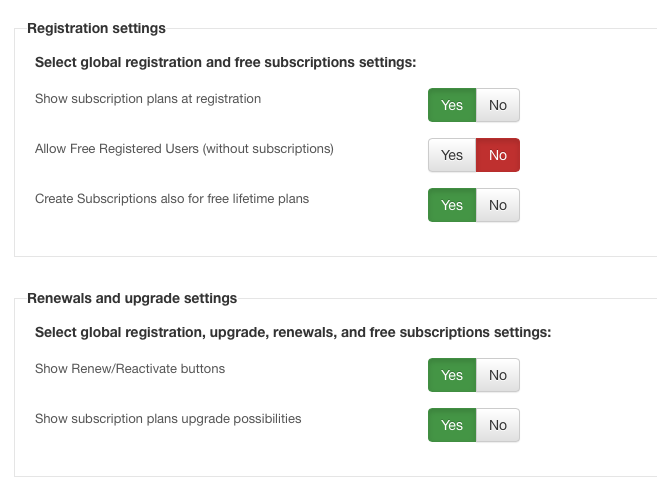Choose No for Allow Free Registered Users
Viewport: 657px width, 489px height.
[498, 155]
